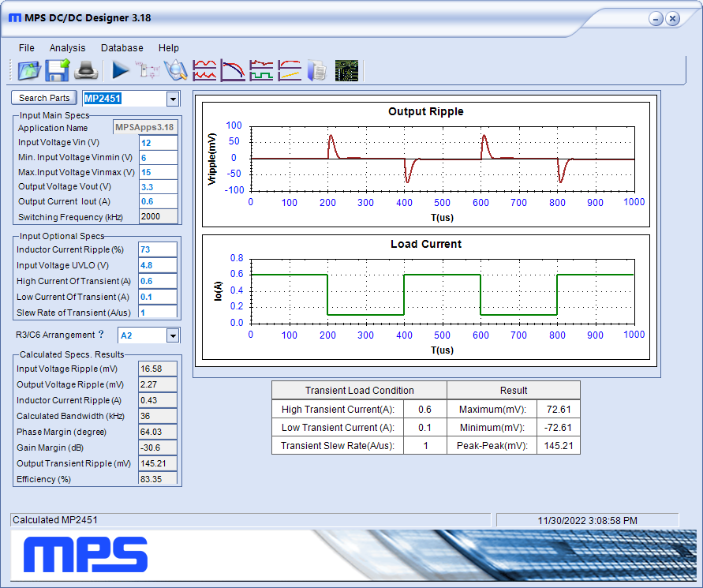The image size is (703, 588).
Task: Click the Input Voltage Vin field
Action: [x=158, y=143]
